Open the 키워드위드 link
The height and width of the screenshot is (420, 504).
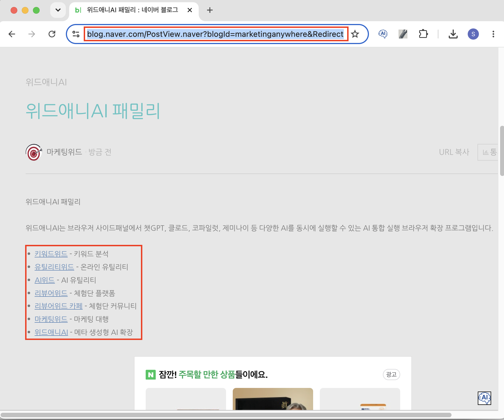51,254
